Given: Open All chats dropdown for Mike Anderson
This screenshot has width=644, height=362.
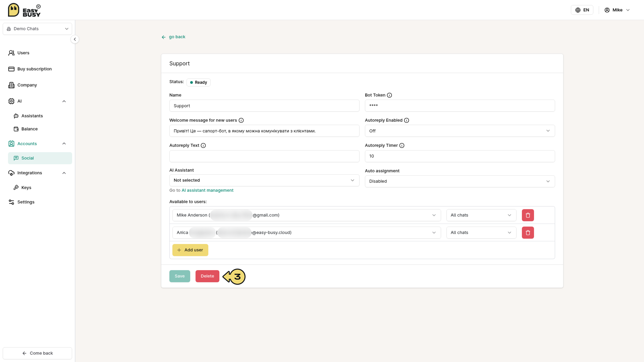Looking at the screenshot, I should (481, 215).
